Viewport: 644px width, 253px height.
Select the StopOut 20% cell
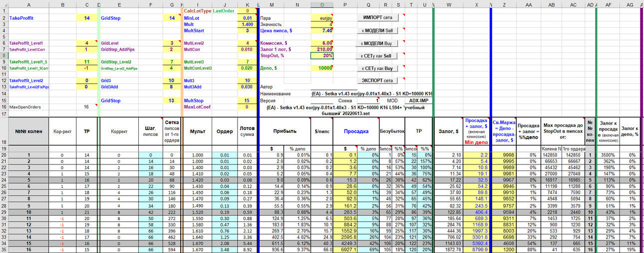pyautogui.click(x=322, y=55)
